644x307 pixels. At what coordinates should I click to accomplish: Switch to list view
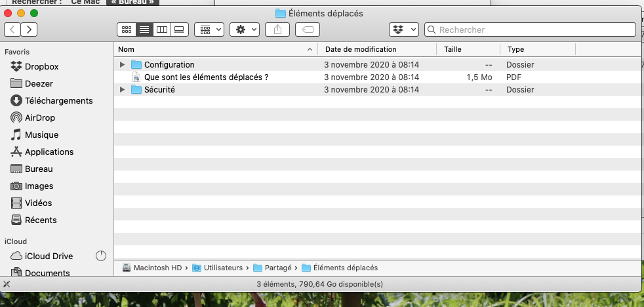point(144,30)
